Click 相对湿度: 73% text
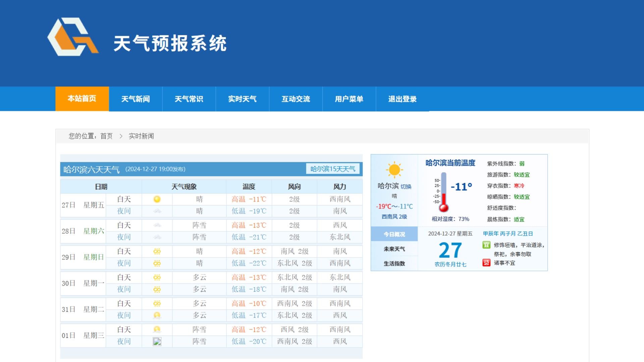 tap(450, 219)
